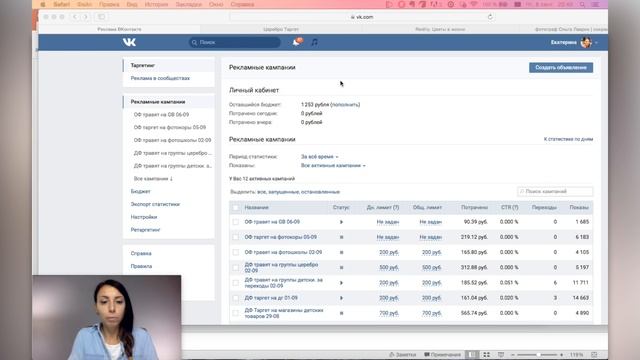This screenshot has height=360, width=640.
Task: Click stopped status icon for ДФ Таргет на магазины
Action: (341, 313)
